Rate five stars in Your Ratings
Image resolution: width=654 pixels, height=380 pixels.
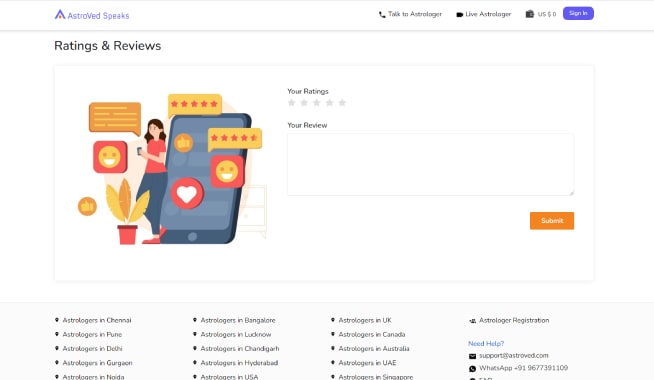[342, 103]
